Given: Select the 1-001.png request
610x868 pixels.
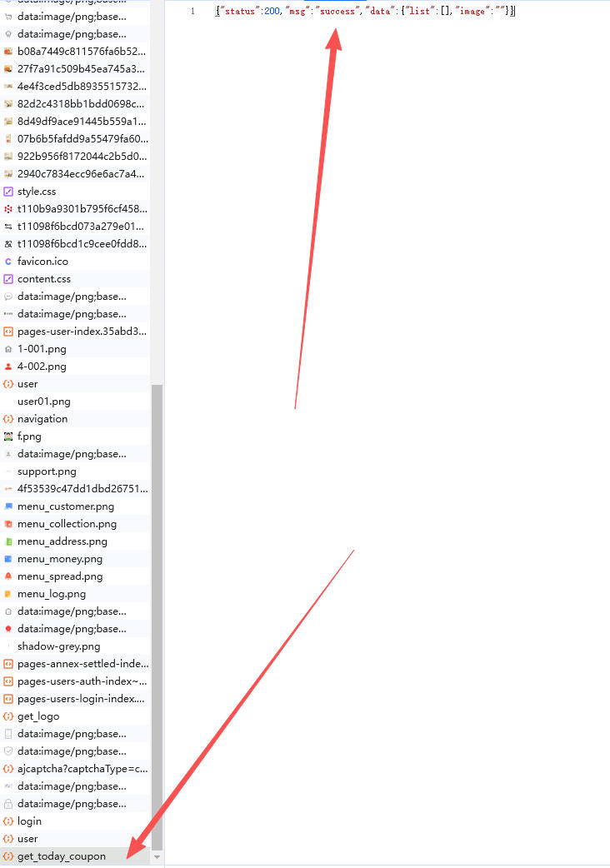Looking at the screenshot, I should (75, 349).
